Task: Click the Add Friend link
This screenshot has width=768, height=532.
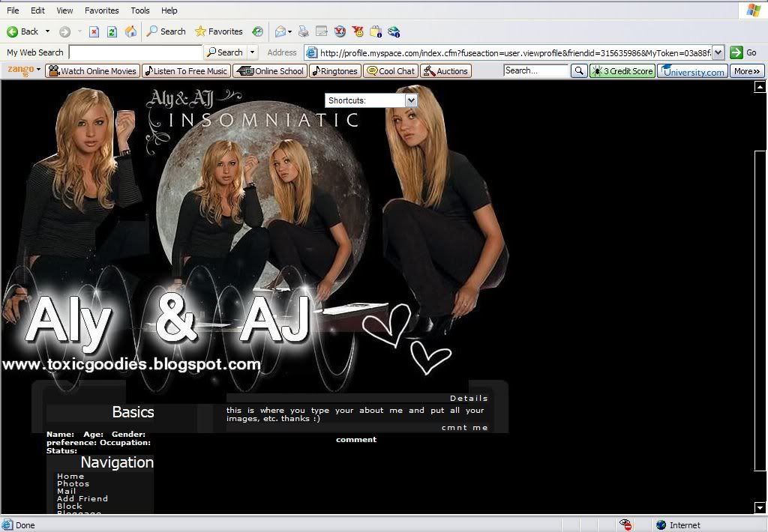Action: click(82, 499)
